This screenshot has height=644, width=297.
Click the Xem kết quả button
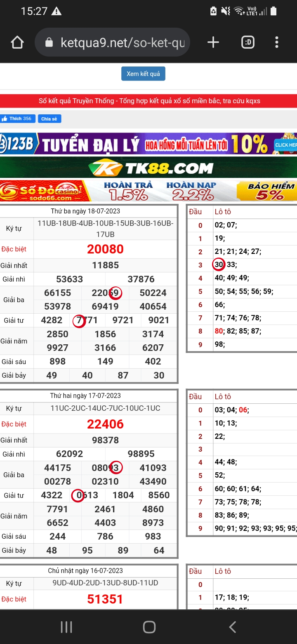[x=143, y=73]
